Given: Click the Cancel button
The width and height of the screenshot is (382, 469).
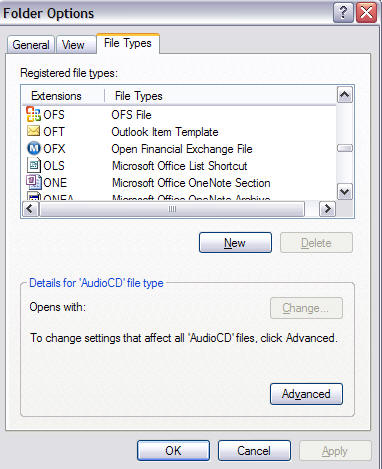Looking at the screenshot, I should (254, 451).
